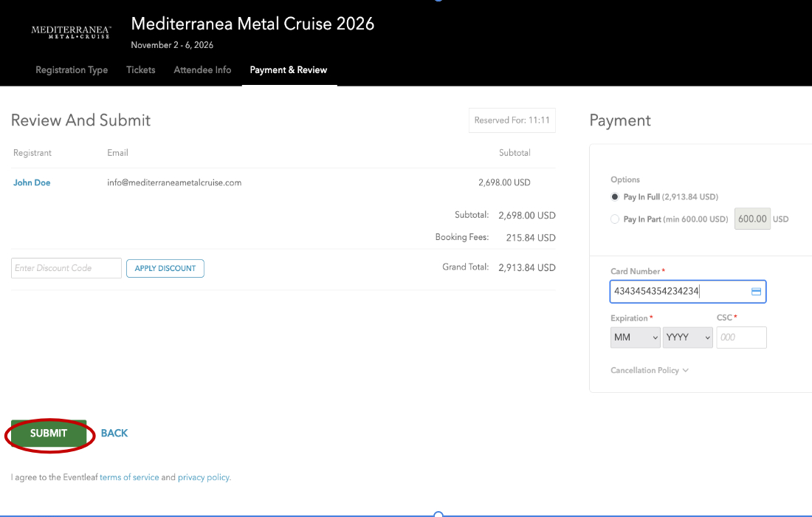Click the CSC security code field
812x517 pixels.
741,338
